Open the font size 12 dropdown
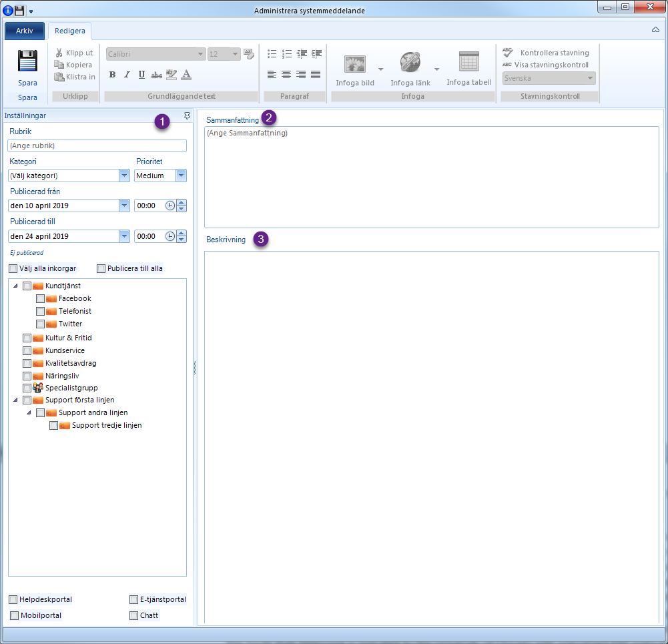 click(x=235, y=54)
